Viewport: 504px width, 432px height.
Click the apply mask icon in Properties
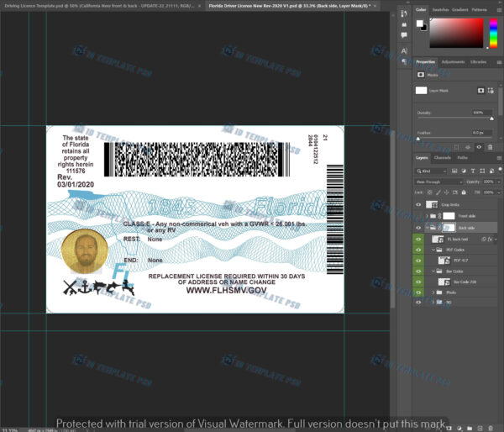click(468, 147)
